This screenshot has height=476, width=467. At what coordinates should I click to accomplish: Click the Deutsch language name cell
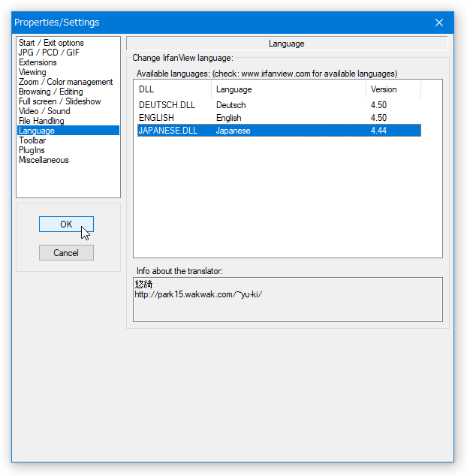click(231, 105)
